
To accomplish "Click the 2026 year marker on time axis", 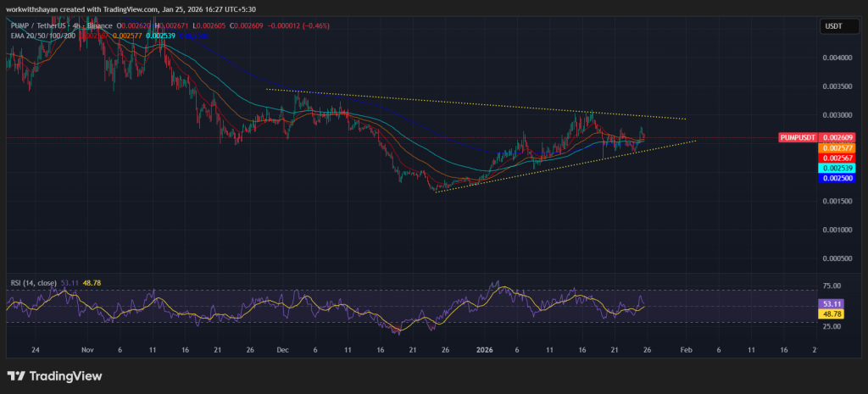I will pos(486,349).
